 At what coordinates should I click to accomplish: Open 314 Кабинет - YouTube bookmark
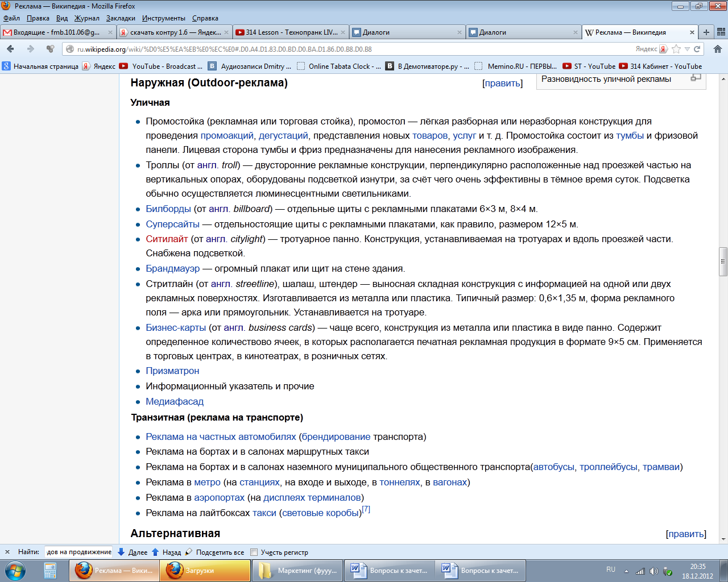(x=661, y=66)
